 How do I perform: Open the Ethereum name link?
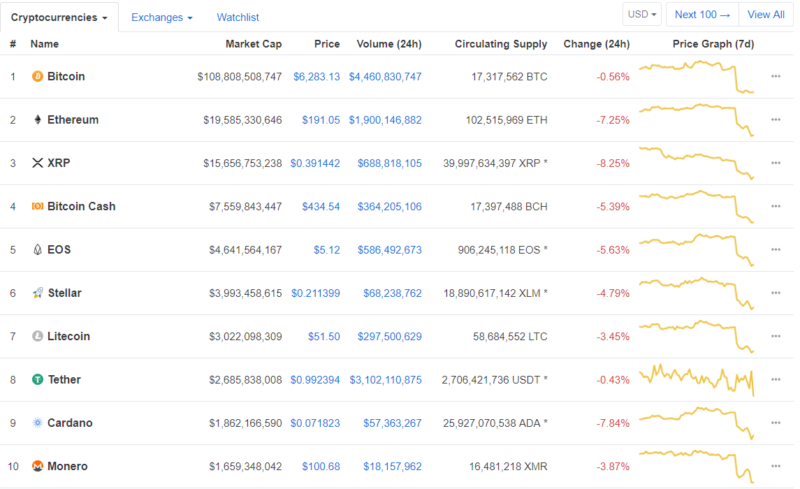pos(73,120)
